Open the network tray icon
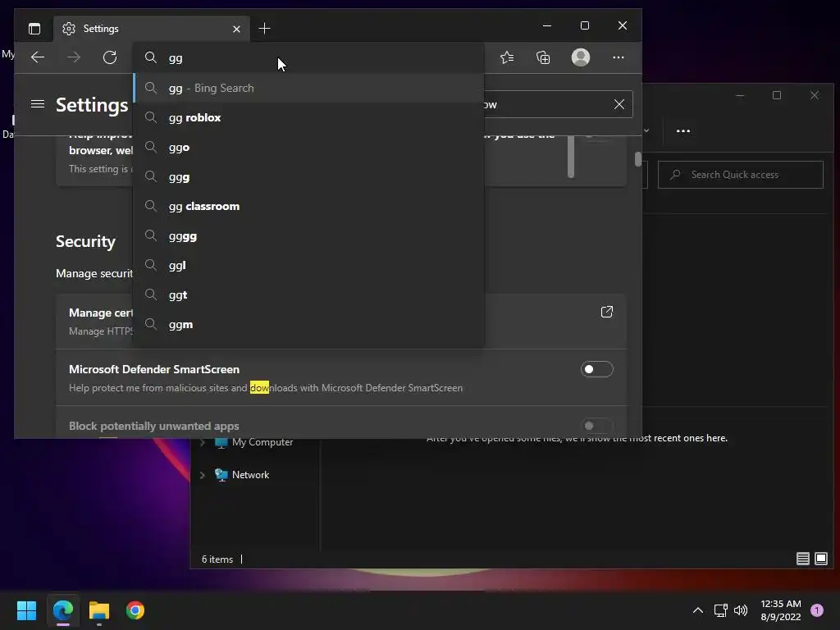 (x=720, y=610)
